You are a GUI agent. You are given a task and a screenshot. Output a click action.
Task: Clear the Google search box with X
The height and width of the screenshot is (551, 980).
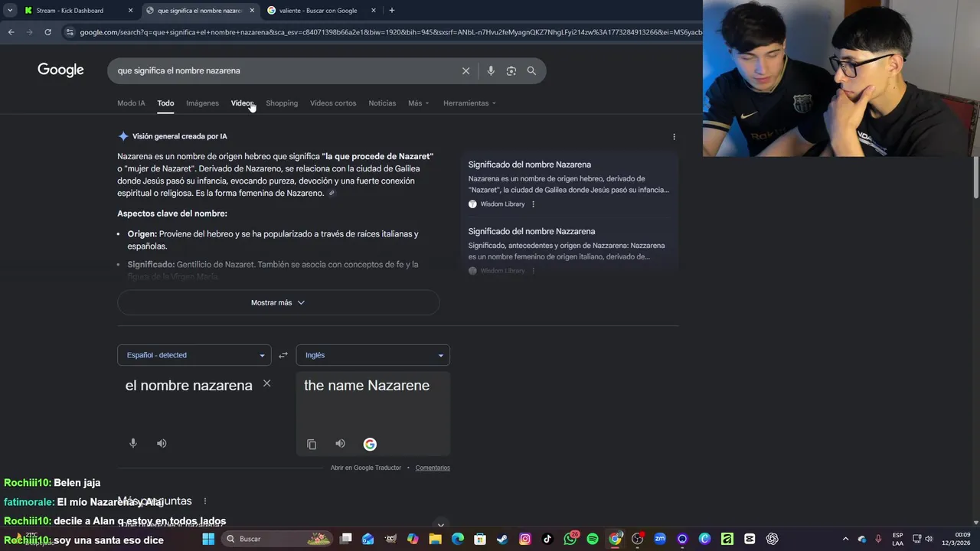(465, 70)
